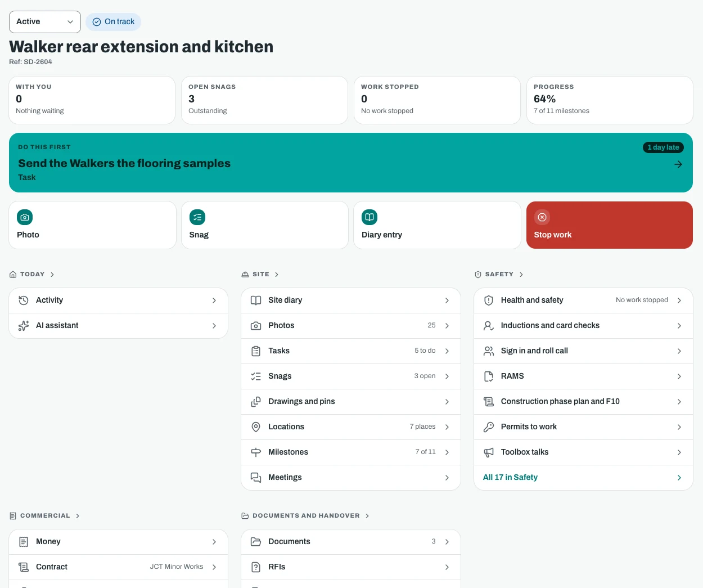
Task: Click the RFIs question mark icon
Action: [x=256, y=567]
